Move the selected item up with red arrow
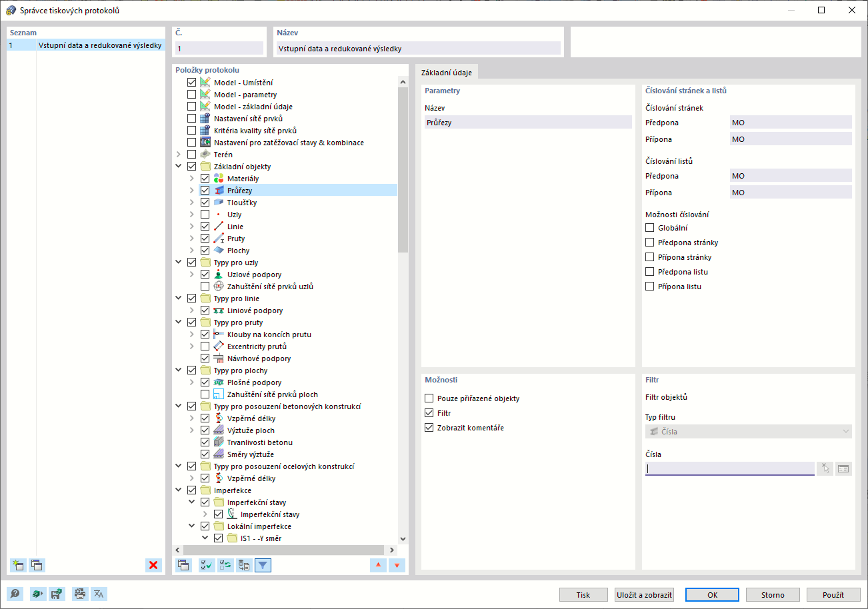The width and height of the screenshot is (868, 609). tap(379, 565)
